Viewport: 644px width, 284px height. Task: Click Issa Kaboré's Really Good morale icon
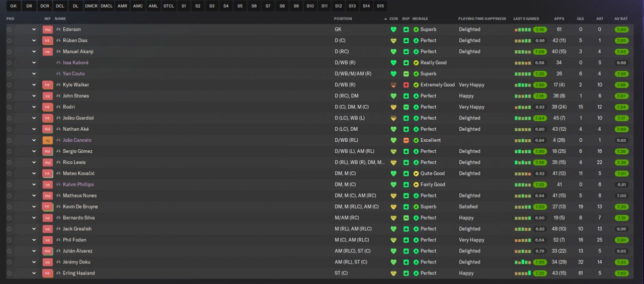(x=416, y=63)
